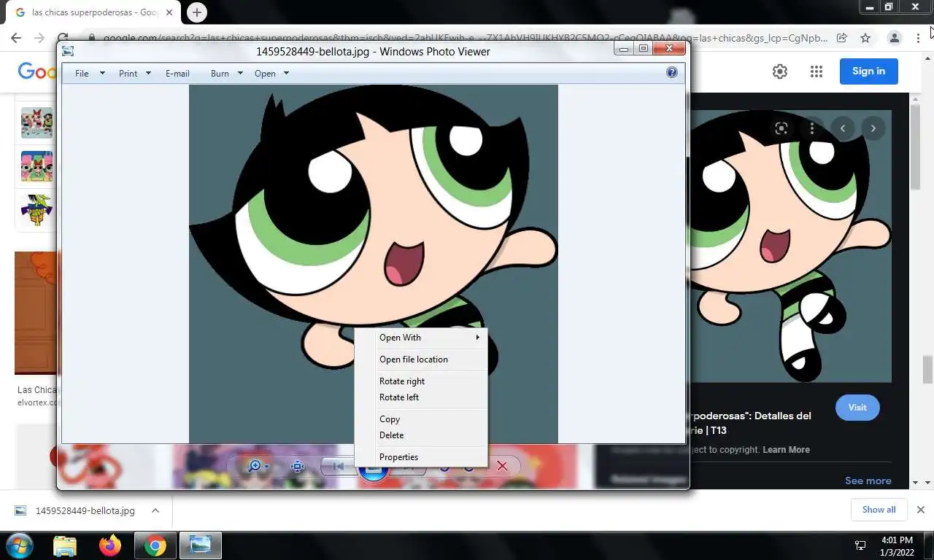Click the See more link
Viewport: 934px width, 560px height.
click(868, 481)
